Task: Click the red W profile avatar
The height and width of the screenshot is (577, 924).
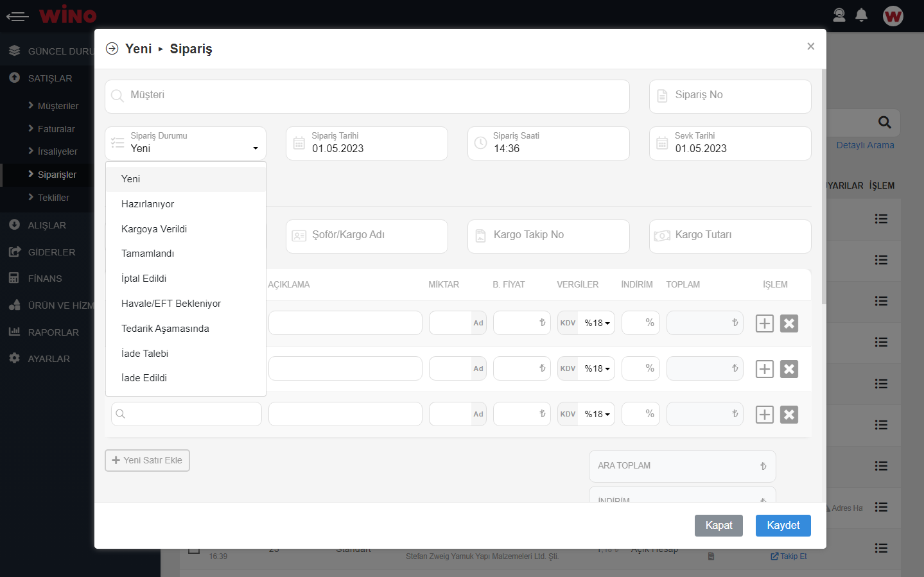Action: 893,16
